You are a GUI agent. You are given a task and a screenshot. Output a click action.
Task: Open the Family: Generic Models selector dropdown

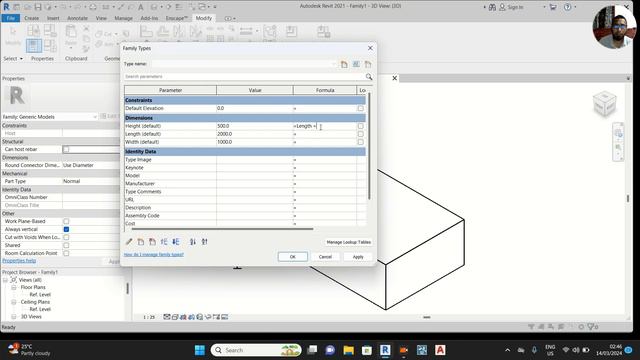pos(95,117)
